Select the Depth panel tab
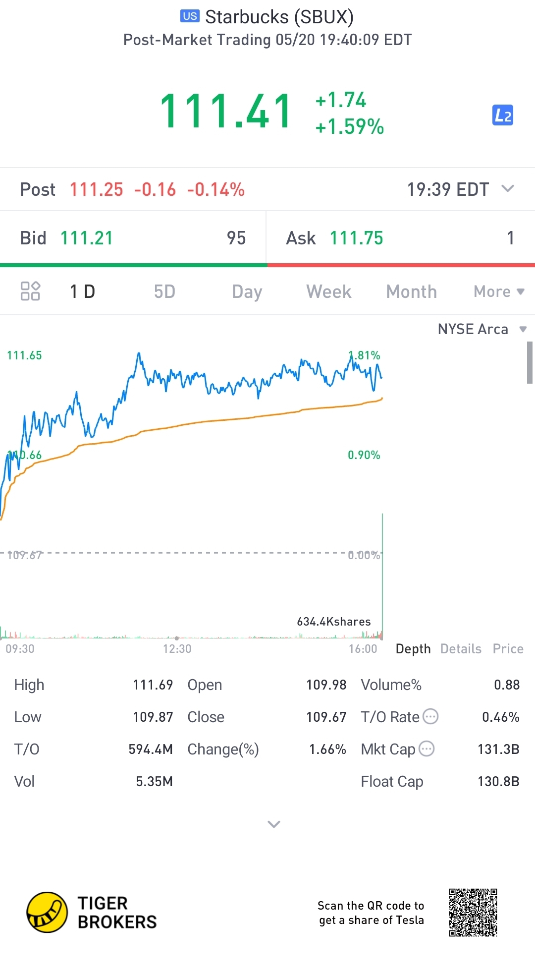This screenshot has width=535, height=980. pos(413,649)
